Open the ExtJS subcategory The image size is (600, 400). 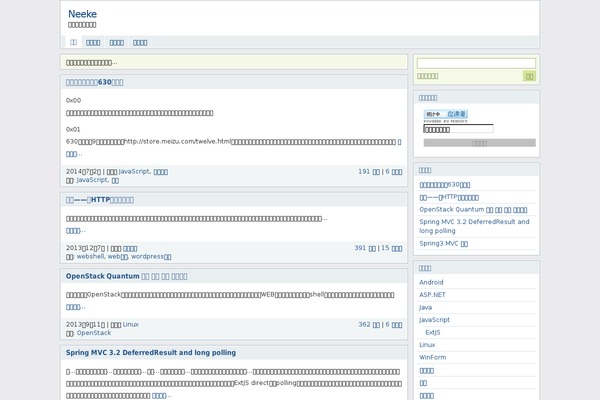coord(433,332)
